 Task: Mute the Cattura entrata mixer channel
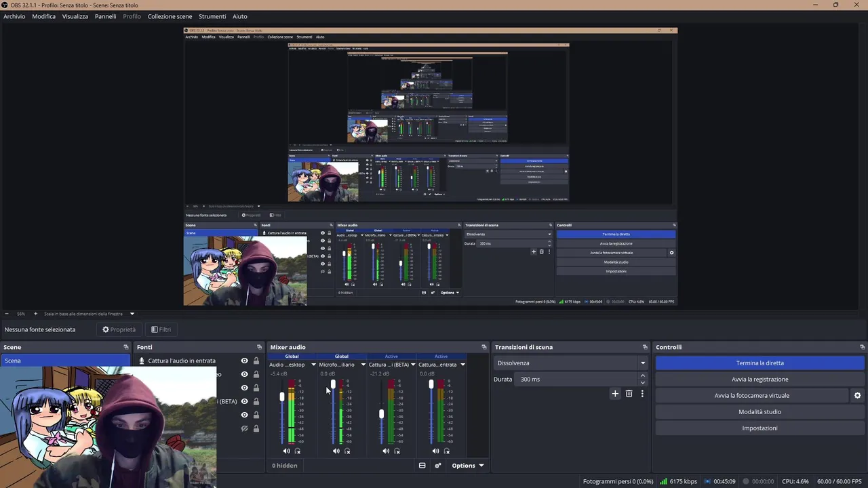pos(436,451)
